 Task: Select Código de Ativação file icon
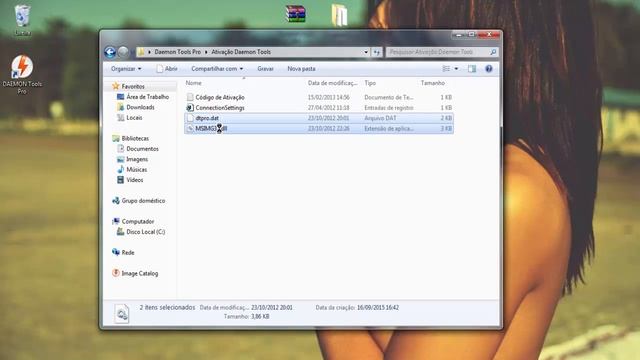[190, 97]
